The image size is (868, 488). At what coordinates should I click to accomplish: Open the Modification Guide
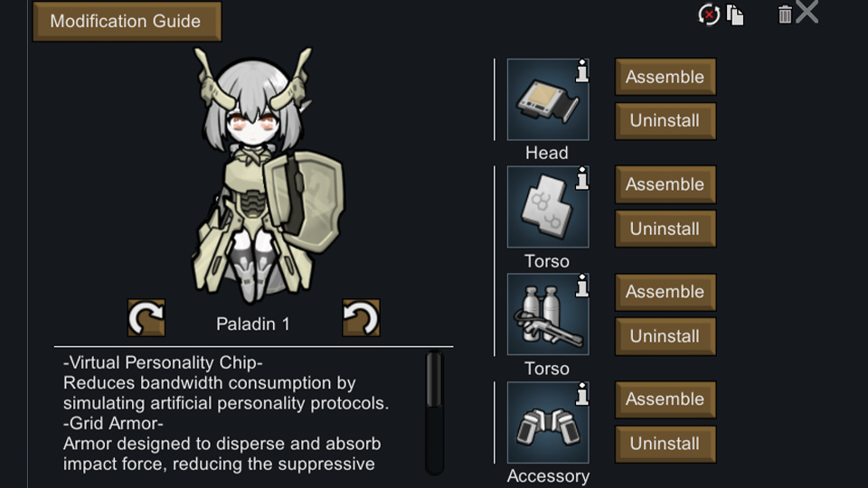point(127,22)
